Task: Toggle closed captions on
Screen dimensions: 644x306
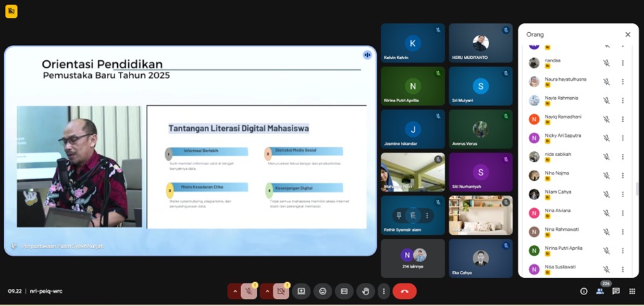Action: [x=344, y=291]
